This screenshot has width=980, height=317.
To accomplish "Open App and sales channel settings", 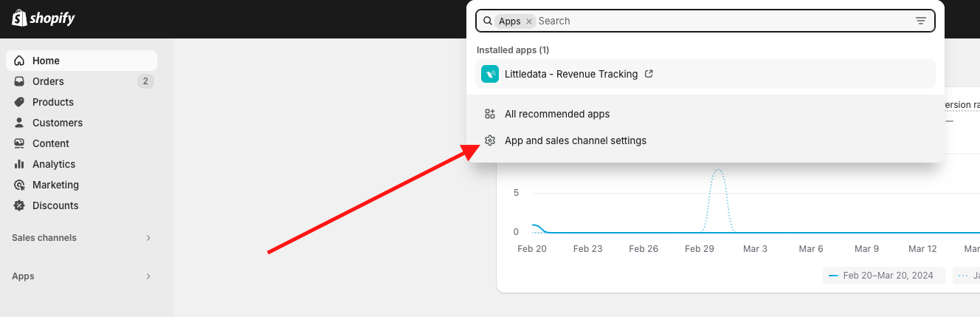I will pos(705,140).
